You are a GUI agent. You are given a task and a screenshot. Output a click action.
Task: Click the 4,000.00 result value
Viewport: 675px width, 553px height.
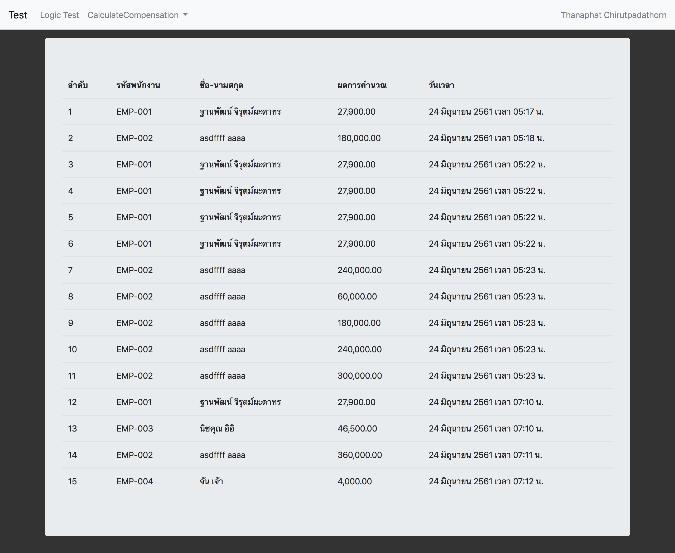[354, 482]
